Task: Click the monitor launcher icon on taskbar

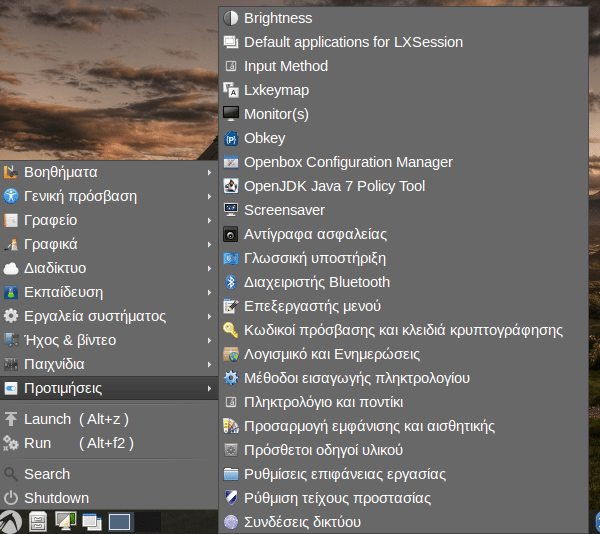Action: coord(65,521)
